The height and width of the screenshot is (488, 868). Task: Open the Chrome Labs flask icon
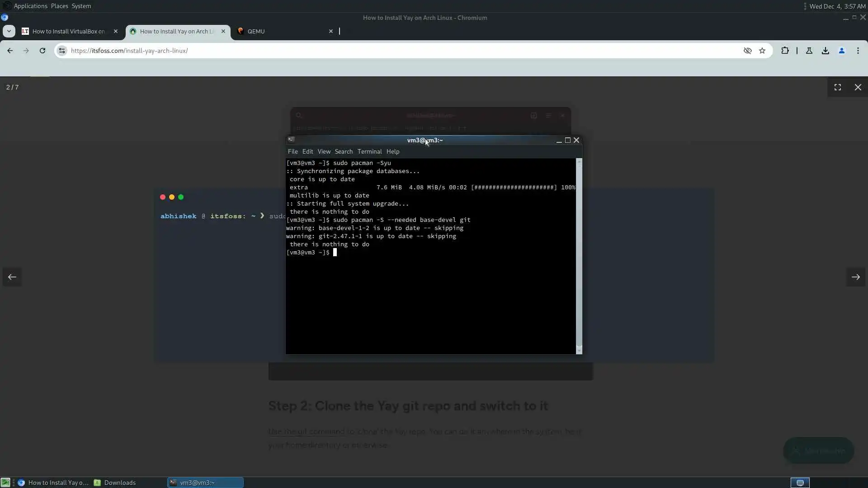tap(809, 51)
